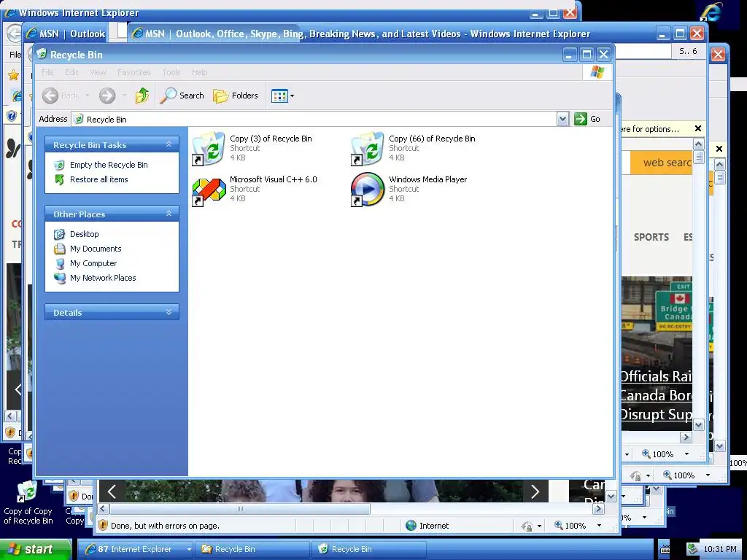Go to Desktop in Other Places

(x=85, y=234)
